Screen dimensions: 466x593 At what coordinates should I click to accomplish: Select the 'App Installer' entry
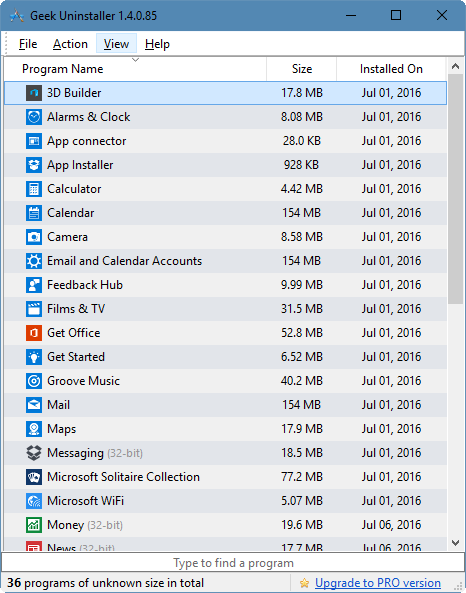point(80,165)
